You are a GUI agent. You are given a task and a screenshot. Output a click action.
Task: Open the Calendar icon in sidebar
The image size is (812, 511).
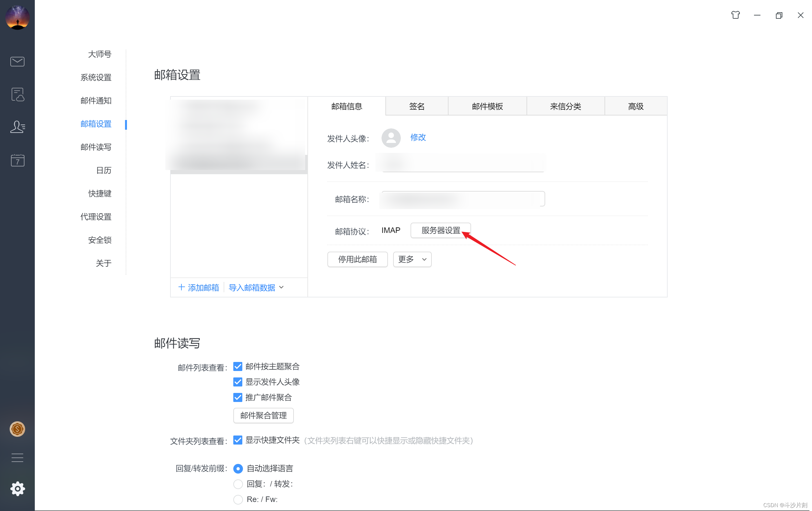tap(17, 160)
